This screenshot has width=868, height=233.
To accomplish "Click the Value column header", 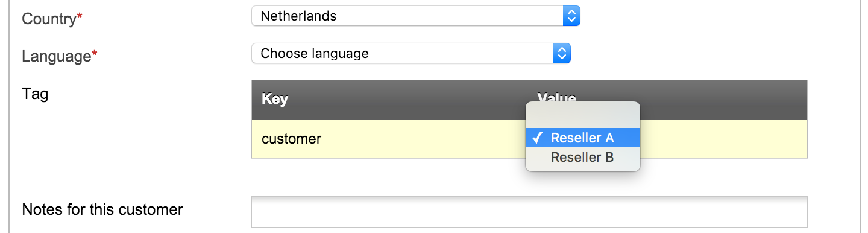I will (x=556, y=98).
